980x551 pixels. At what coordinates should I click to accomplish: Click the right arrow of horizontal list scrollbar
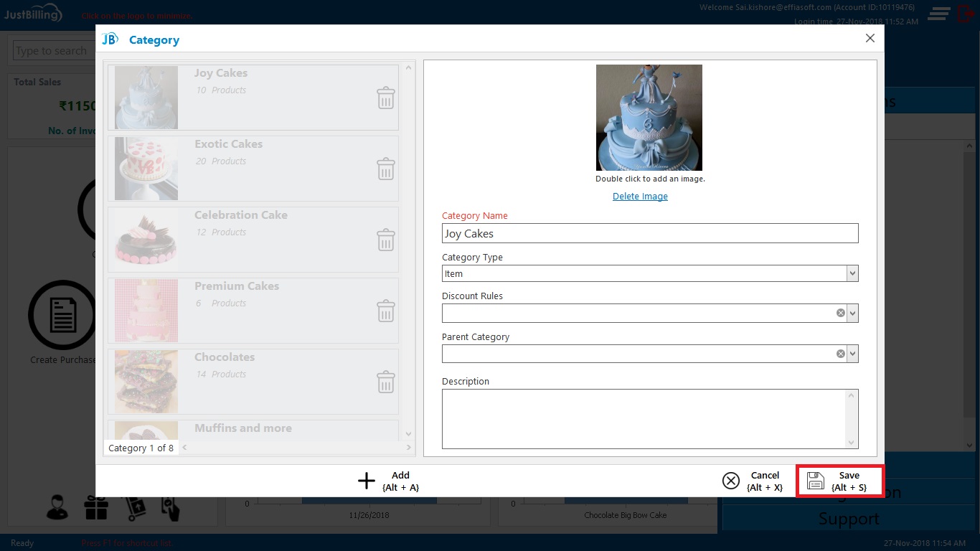tap(409, 448)
